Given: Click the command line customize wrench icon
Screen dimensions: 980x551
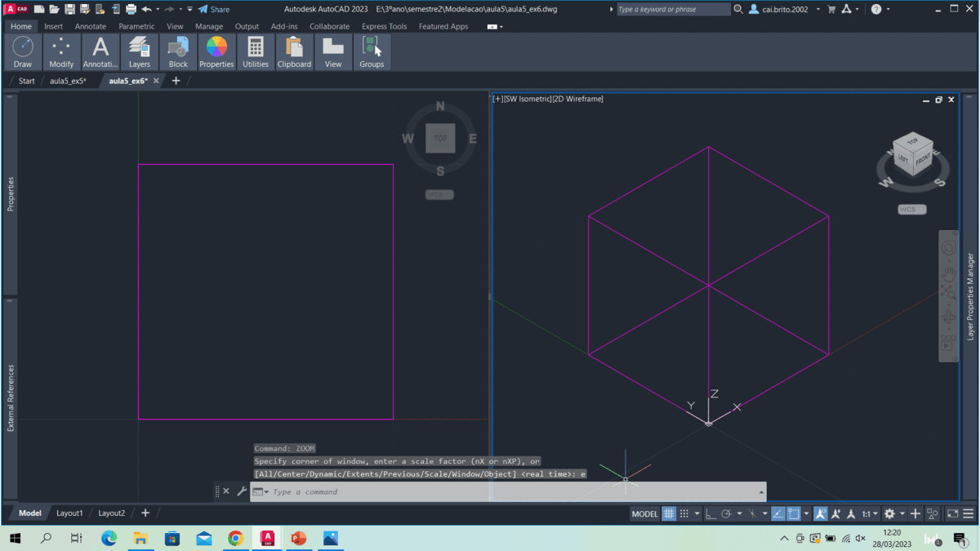Looking at the screenshot, I should tap(242, 491).
